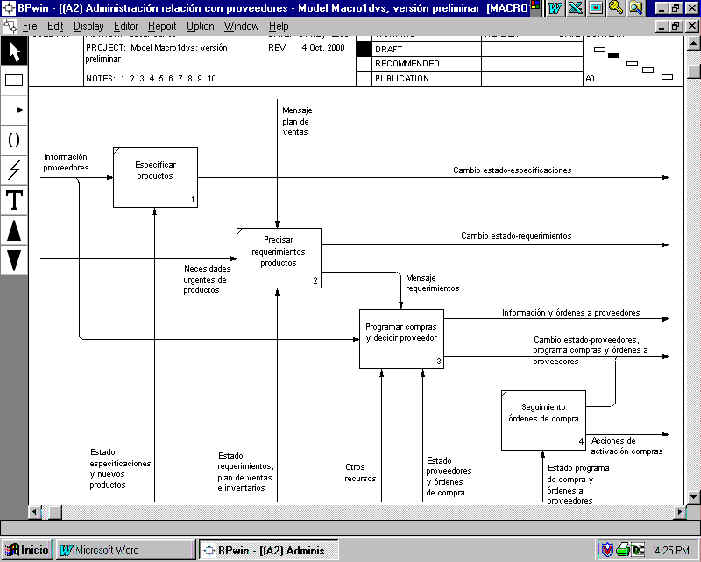Click 'Información y órdenes a proveedores' label
This screenshot has width=701, height=562.
pos(571,313)
